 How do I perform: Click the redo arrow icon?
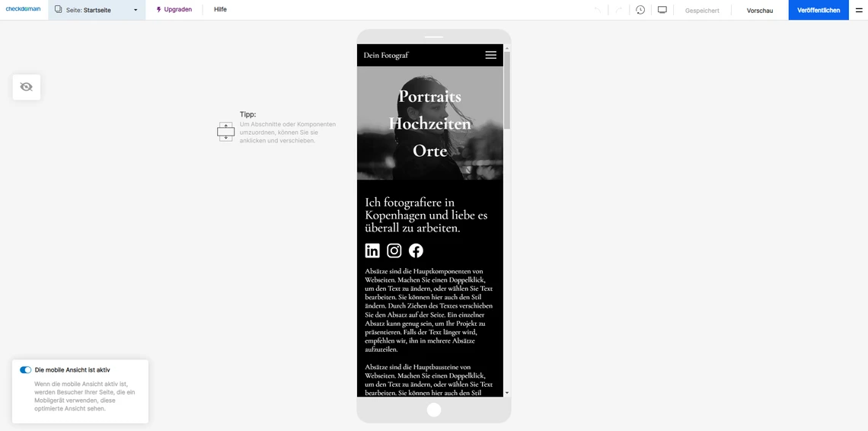pos(618,10)
